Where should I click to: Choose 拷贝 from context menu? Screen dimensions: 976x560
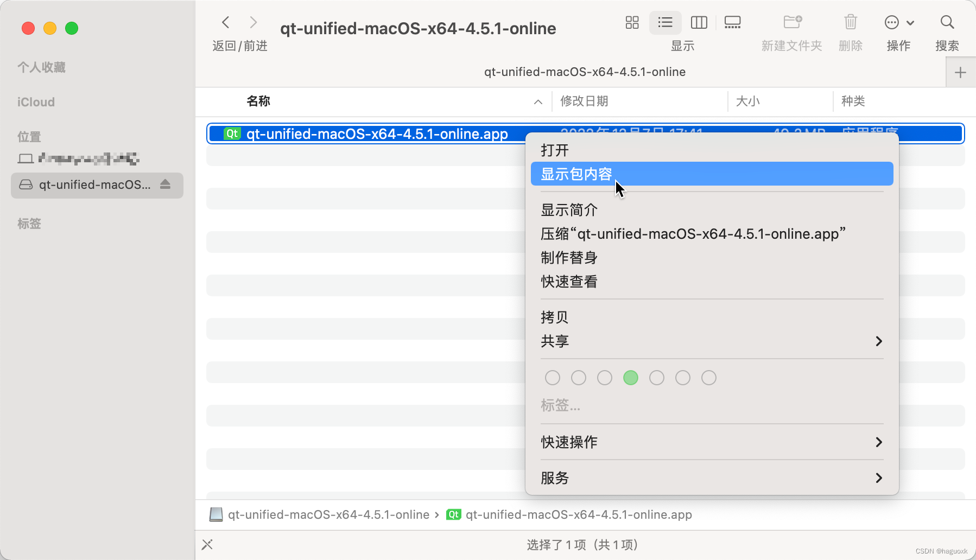[712, 317]
